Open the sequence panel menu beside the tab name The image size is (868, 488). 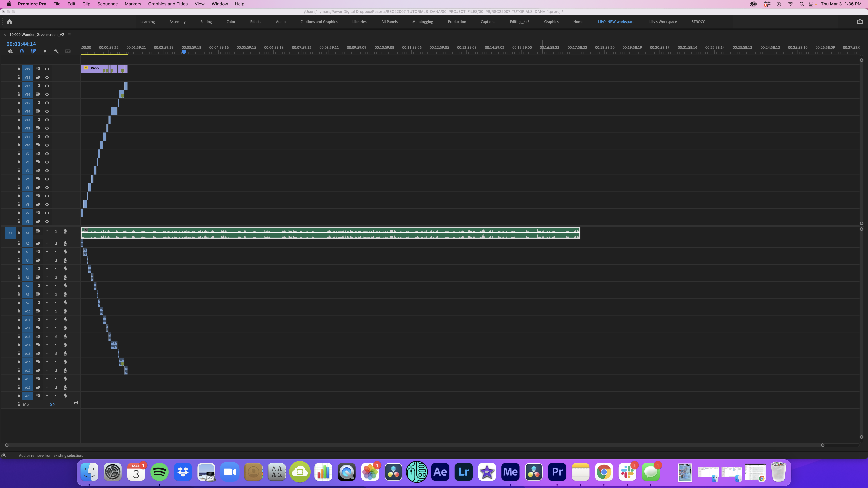[69, 34]
